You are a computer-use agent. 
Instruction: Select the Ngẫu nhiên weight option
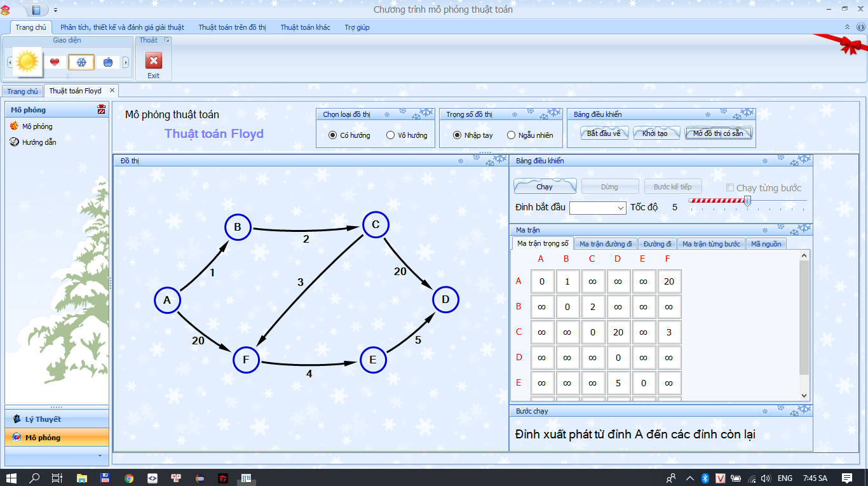click(512, 135)
